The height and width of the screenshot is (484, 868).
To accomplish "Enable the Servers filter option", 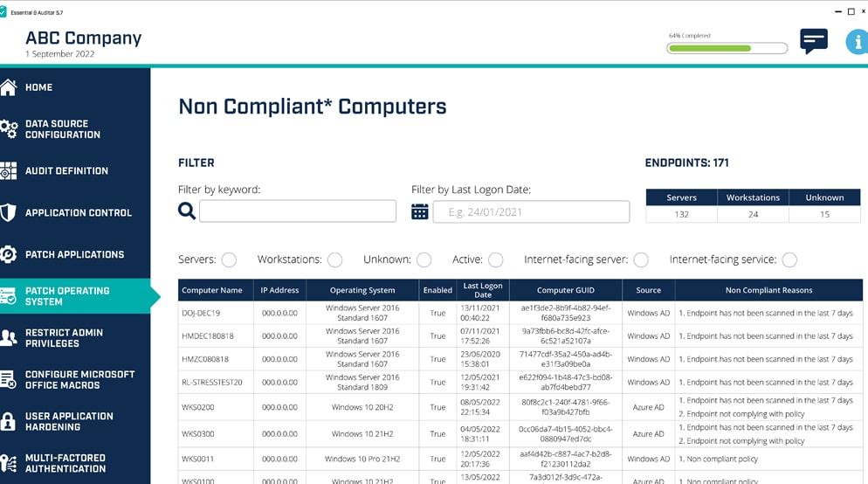I will 229,259.
